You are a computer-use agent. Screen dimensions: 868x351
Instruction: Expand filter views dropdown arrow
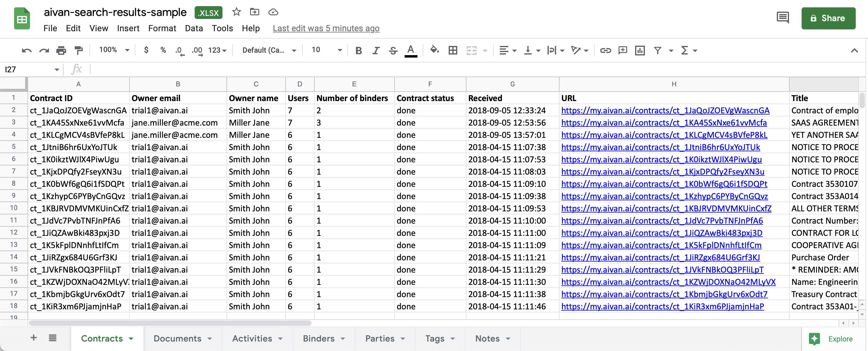coord(671,51)
